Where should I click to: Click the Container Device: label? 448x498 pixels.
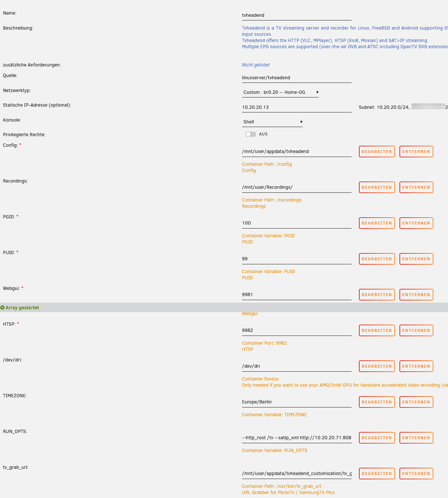261,379
